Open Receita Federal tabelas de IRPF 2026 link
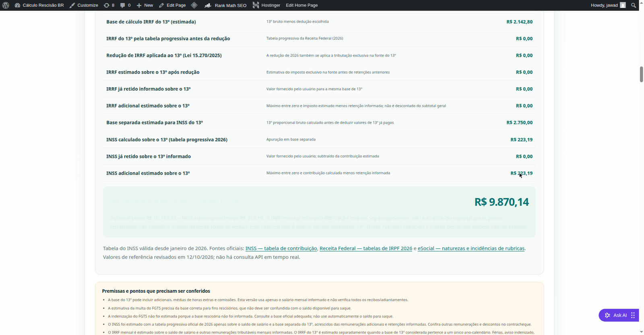The image size is (644, 335). (x=366, y=248)
